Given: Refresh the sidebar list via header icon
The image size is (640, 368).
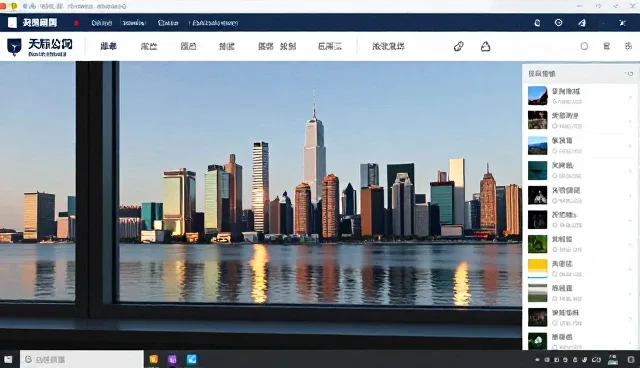Looking at the screenshot, I should click(x=630, y=73).
